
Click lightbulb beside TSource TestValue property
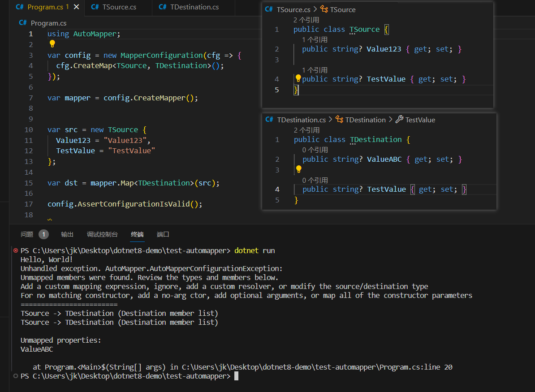(298, 78)
